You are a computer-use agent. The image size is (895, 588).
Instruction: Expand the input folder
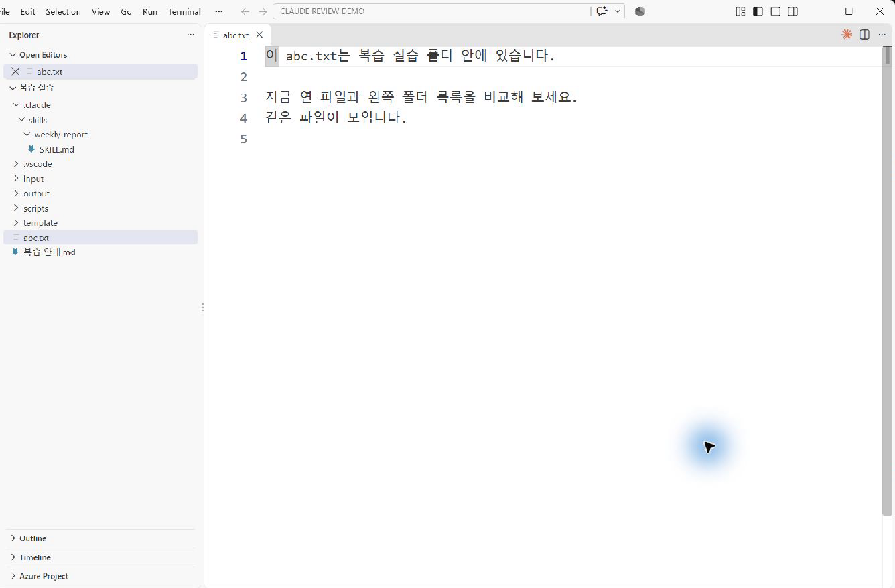point(17,179)
